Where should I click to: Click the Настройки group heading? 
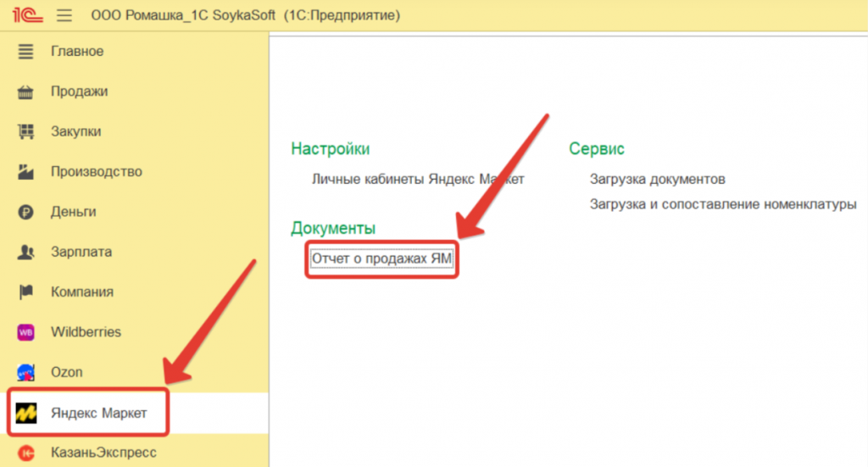pyautogui.click(x=330, y=149)
